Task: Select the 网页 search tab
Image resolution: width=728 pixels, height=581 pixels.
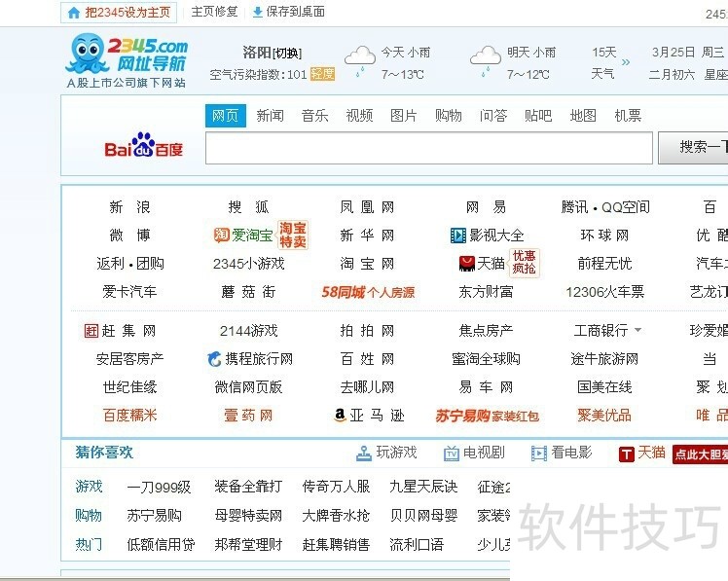Action: pyautogui.click(x=225, y=116)
